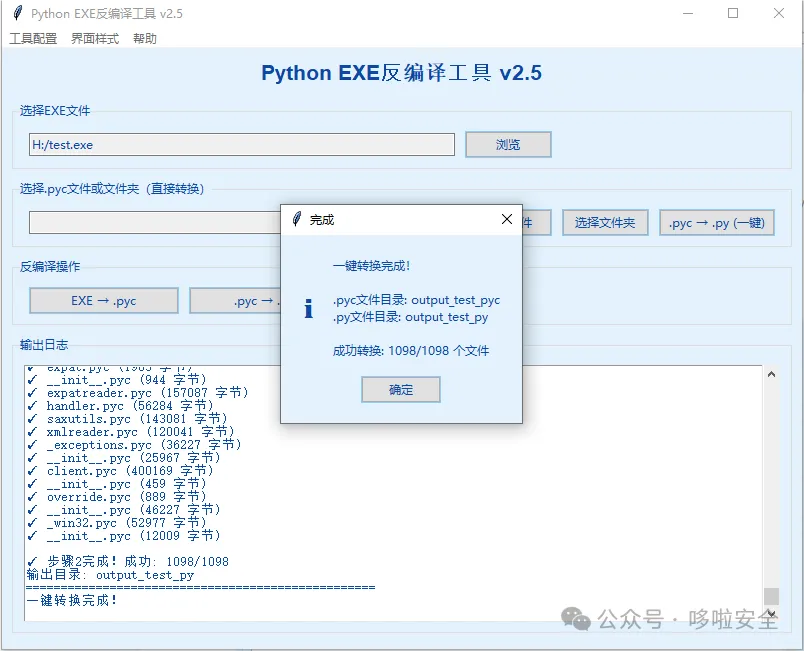This screenshot has height=651, width=804.
Task: Click the .pyc path input field
Action: pos(155,222)
